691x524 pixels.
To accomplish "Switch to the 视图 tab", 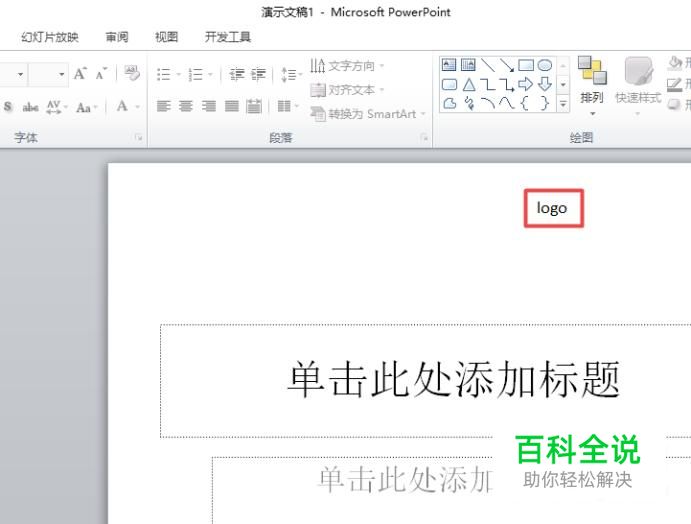I will [x=166, y=37].
